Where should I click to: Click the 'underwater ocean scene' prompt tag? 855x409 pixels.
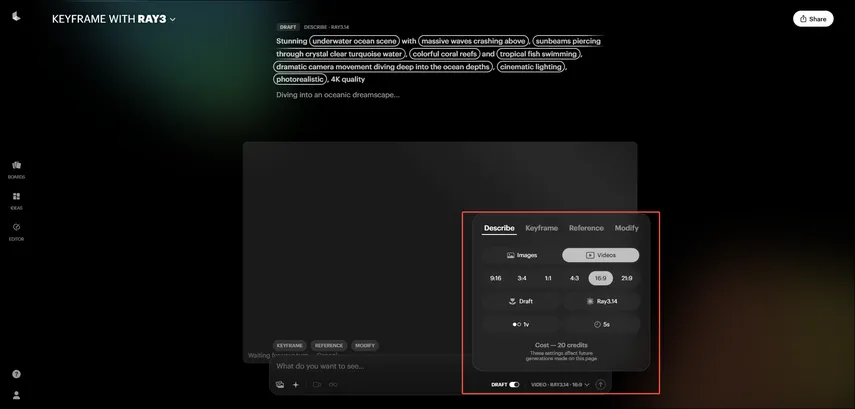[x=354, y=41]
